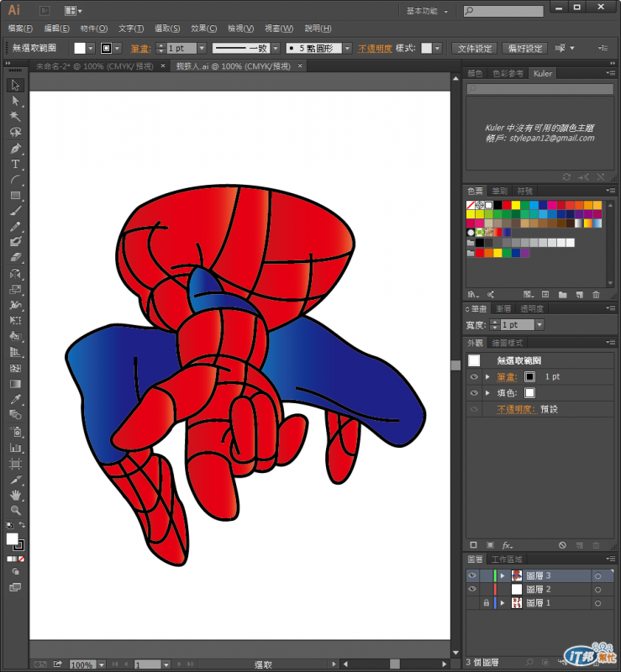Switch to the 未命名-2 document tab
This screenshot has width=621, height=672.
click(92, 66)
